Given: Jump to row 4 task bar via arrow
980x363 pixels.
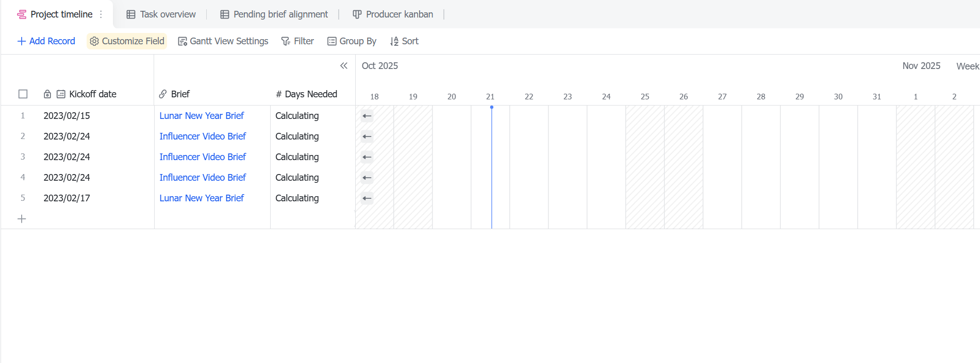Looking at the screenshot, I should point(367,178).
